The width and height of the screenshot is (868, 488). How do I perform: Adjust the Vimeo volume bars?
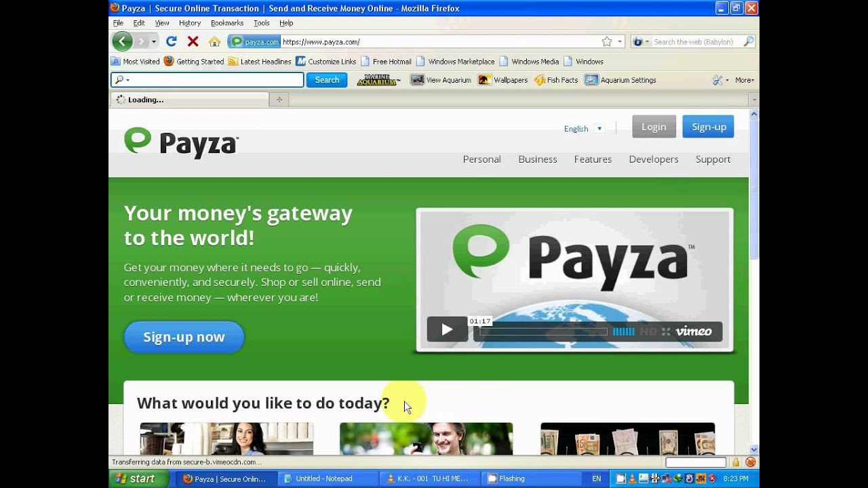click(x=624, y=331)
